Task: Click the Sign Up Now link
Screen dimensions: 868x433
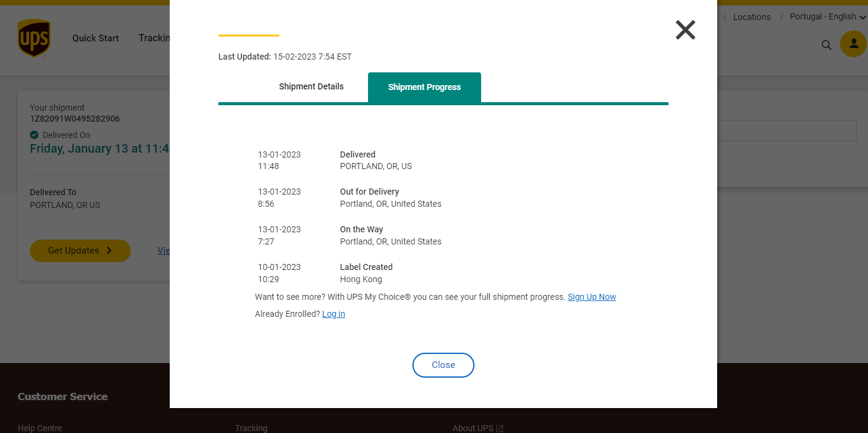Action: (x=592, y=297)
